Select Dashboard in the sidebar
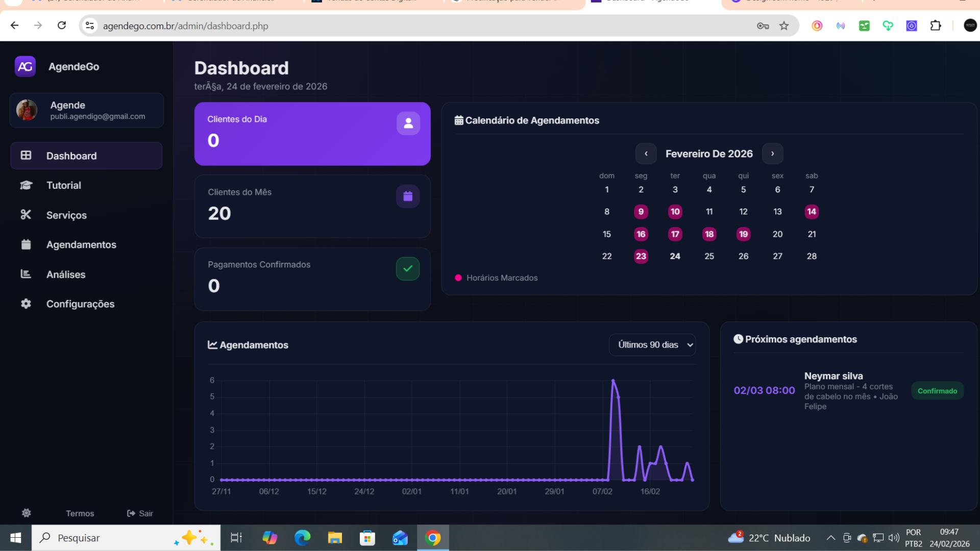 pyautogui.click(x=71, y=156)
